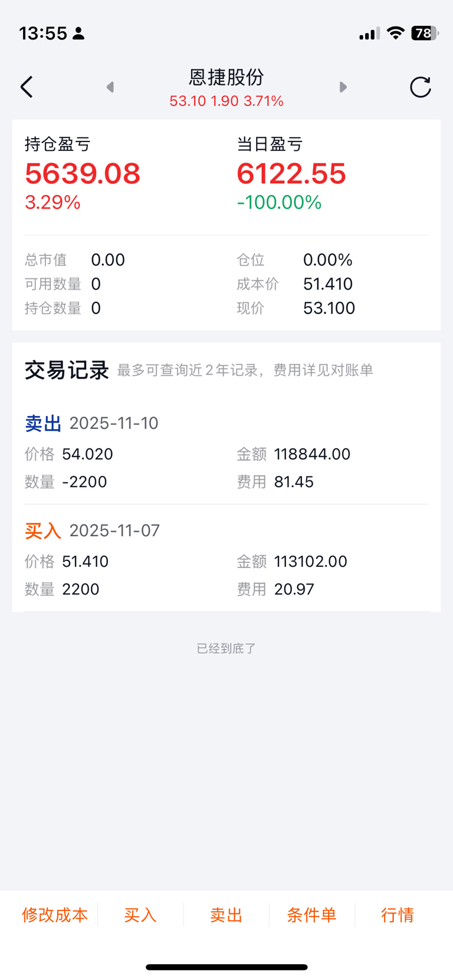
Task: Tap the back arrow icon
Action: pos(27,87)
